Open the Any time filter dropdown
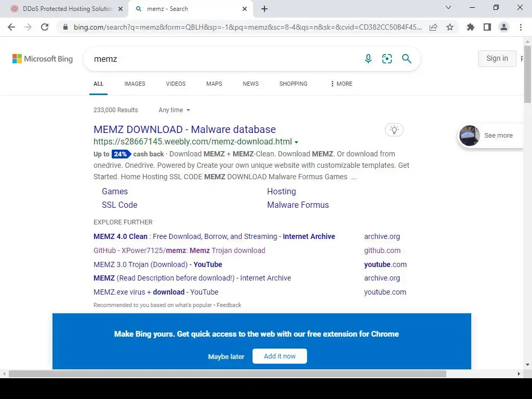The height and width of the screenshot is (399, 532). [175, 110]
